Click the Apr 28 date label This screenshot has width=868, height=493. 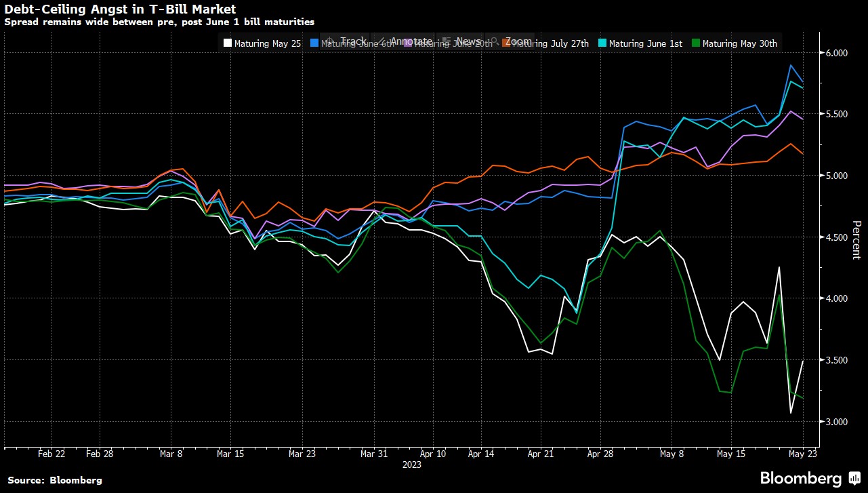click(600, 454)
